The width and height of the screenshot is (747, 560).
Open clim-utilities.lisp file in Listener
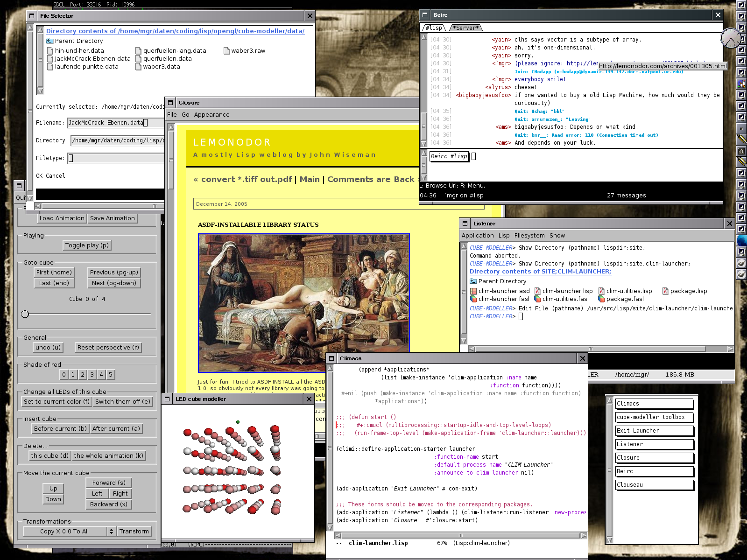point(625,291)
